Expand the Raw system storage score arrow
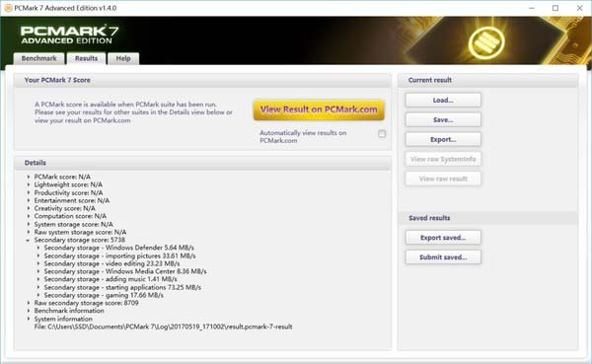This screenshot has height=364, width=592. pos(29,232)
